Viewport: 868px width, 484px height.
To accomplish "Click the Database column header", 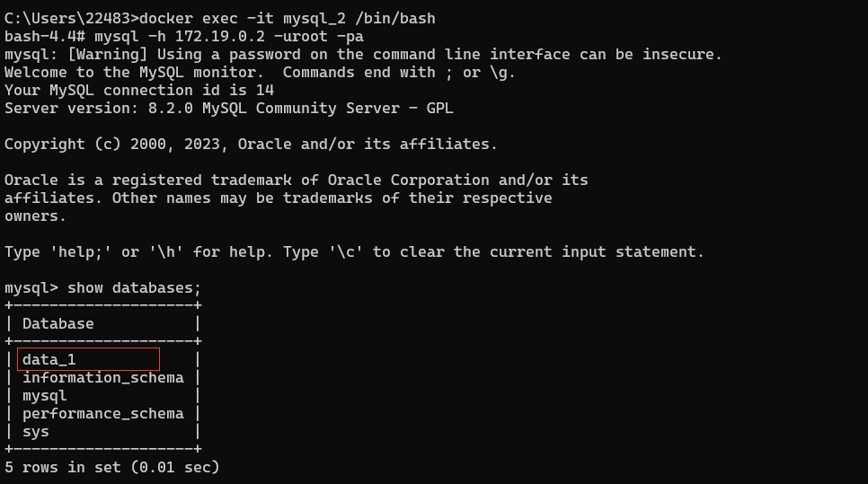I will (58, 323).
